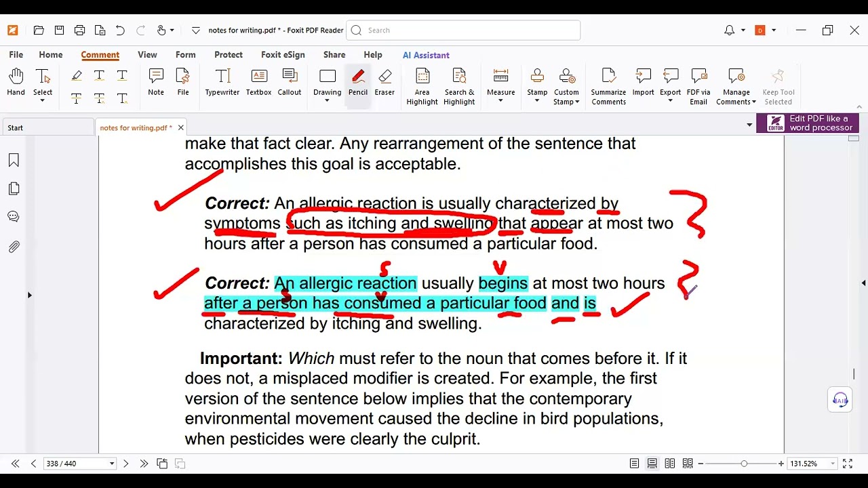
Task: Choose the Area Highlight tool
Action: [x=422, y=87]
